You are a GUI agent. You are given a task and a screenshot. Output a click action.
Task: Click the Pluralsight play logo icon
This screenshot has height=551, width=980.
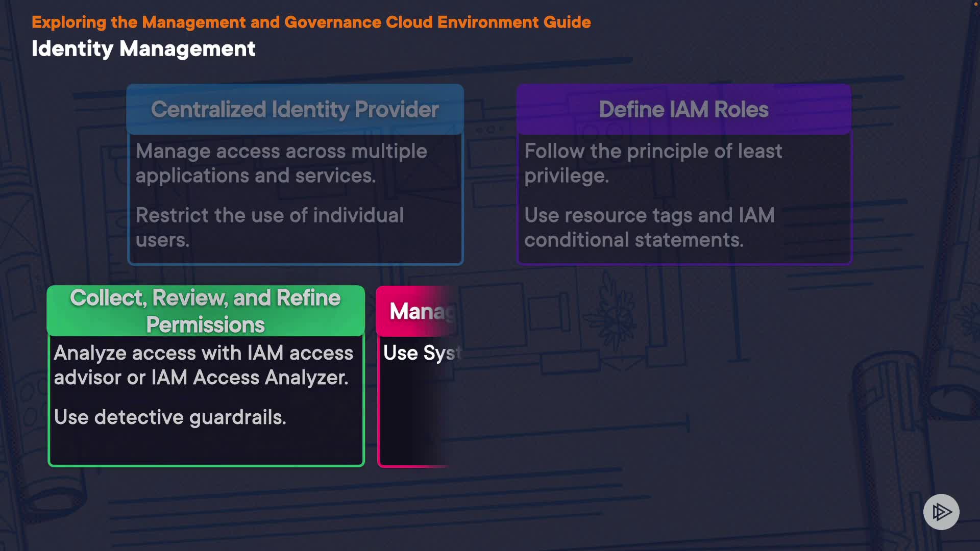coord(941,512)
